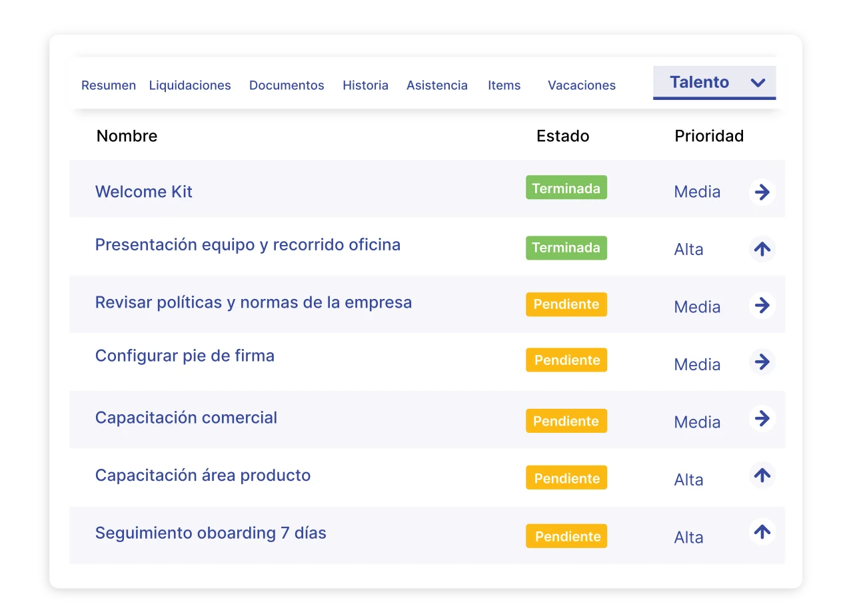Select the Historia tab

[x=365, y=85]
